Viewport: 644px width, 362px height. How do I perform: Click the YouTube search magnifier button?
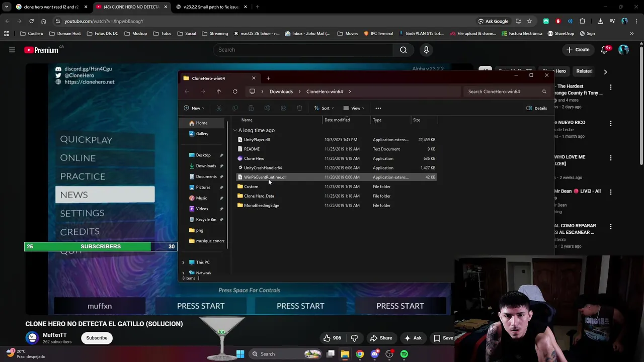point(403,50)
